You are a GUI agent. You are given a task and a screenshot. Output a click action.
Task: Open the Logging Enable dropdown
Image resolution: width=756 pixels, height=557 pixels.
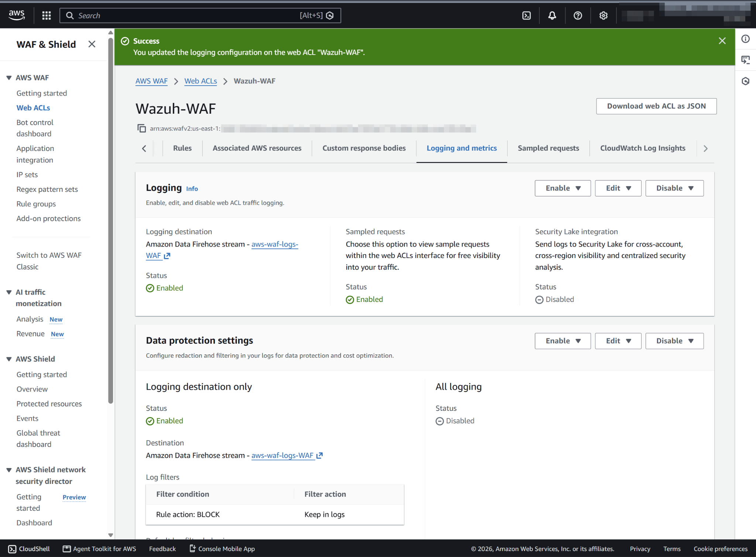pyautogui.click(x=563, y=188)
